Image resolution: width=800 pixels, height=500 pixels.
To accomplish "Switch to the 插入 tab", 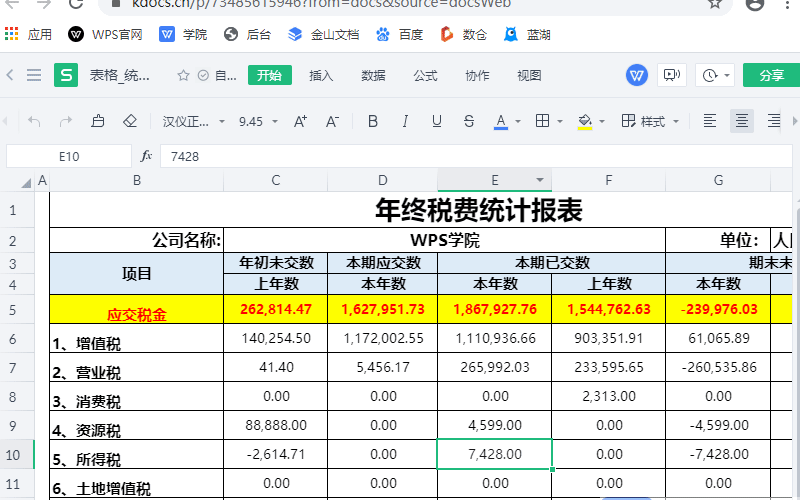I will (321, 76).
